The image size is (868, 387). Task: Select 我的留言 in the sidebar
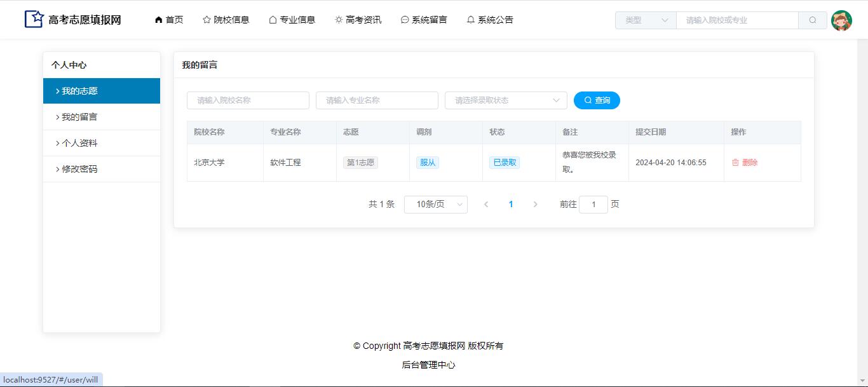pos(79,117)
